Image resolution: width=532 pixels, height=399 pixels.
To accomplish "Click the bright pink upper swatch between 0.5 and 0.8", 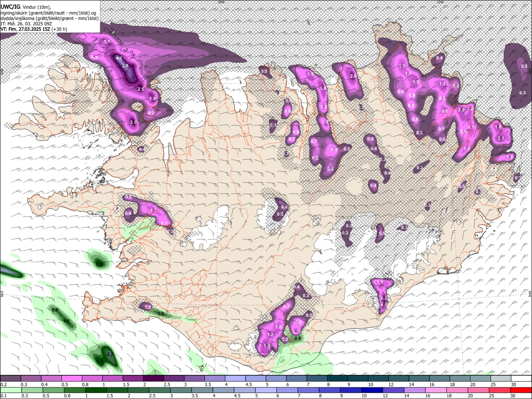I will [x=71, y=378].
